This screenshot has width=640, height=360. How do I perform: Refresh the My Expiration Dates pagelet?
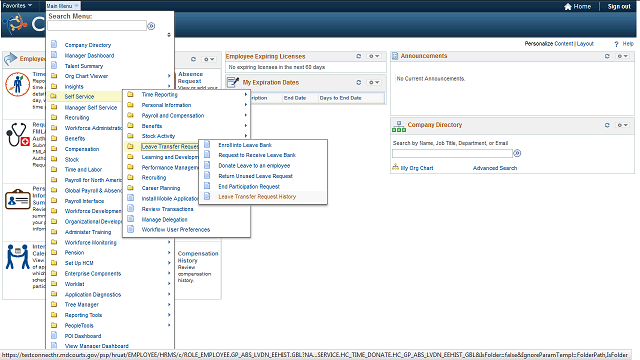coord(359,82)
